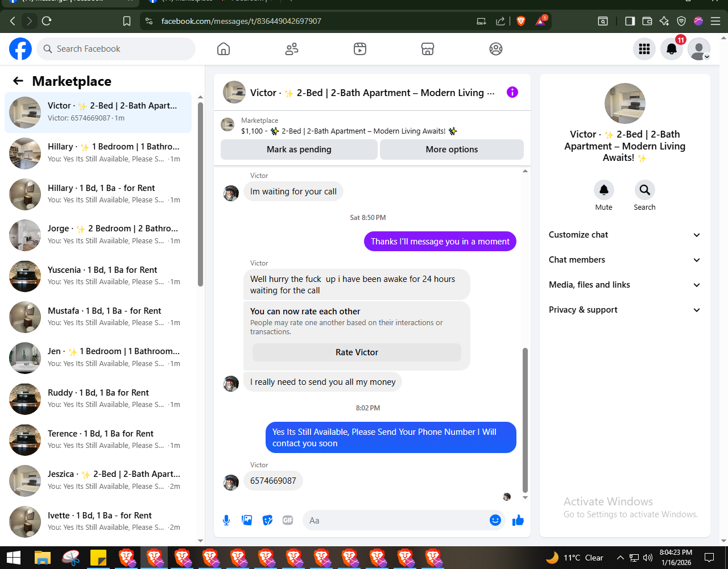Expand Privacy & support section
This screenshot has height=569, width=728.
click(x=624, y=310)
